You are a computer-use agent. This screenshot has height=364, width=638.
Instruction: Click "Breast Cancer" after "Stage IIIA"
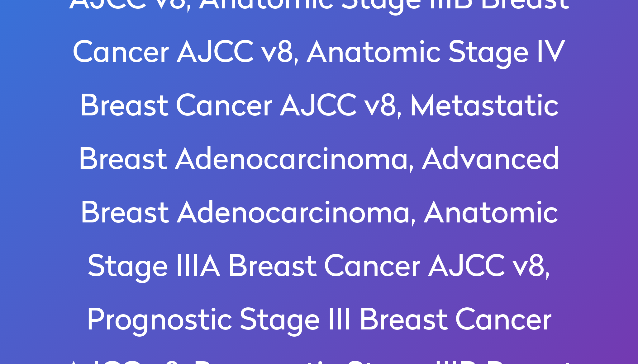click(325, 266)
